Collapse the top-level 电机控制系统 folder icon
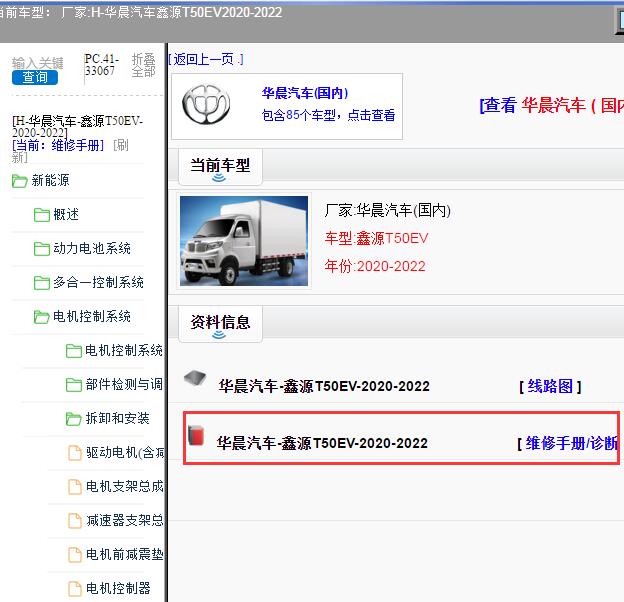 41,317
